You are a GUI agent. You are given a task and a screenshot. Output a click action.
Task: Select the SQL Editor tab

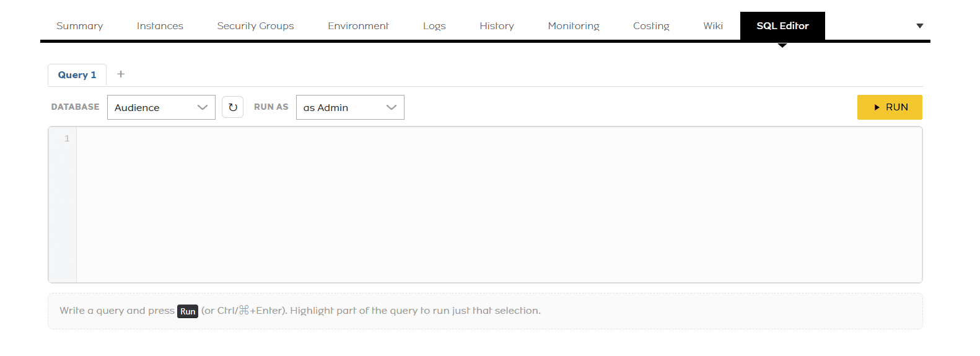pyautogui.click(x=782, y=26)
